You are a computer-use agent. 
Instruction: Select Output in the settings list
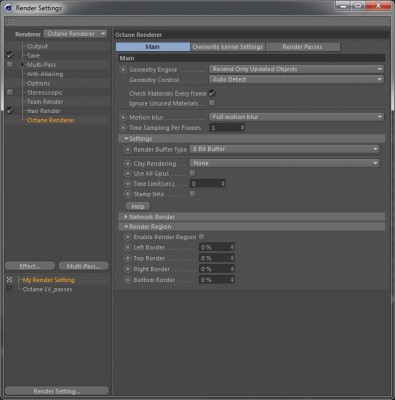[x=37, y=46]
